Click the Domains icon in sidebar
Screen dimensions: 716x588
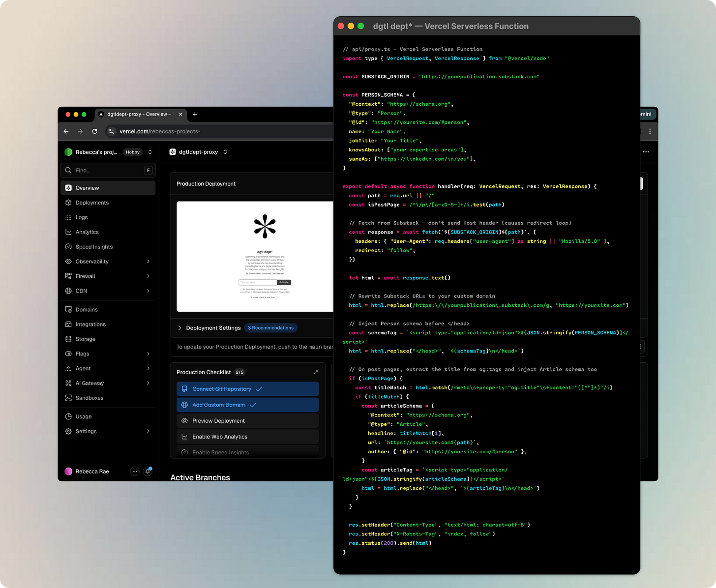click(x=68, y=310)
